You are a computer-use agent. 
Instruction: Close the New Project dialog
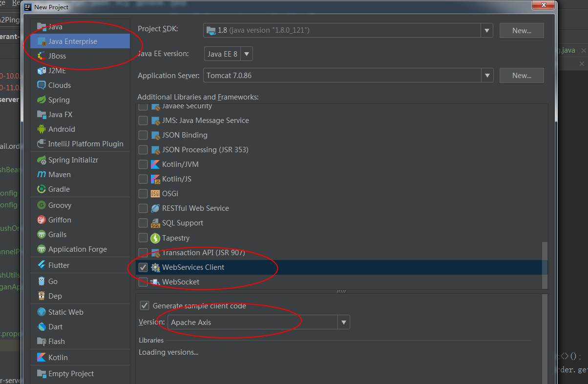[x=543, y=5]
